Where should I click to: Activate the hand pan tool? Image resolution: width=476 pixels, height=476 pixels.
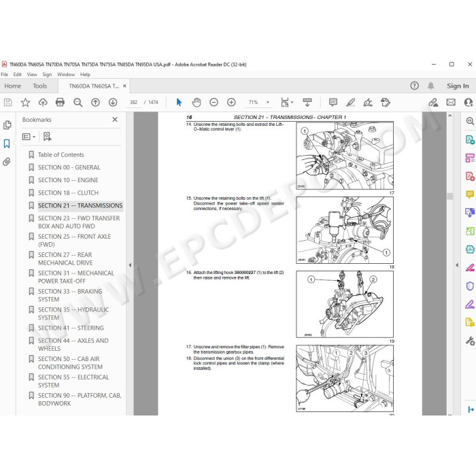pos(197,102)
